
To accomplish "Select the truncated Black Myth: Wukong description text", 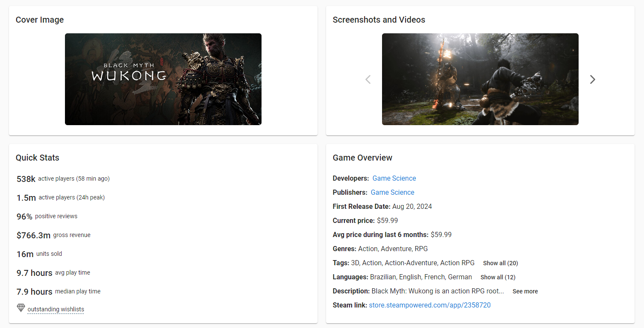I will [x=438, y=291].
